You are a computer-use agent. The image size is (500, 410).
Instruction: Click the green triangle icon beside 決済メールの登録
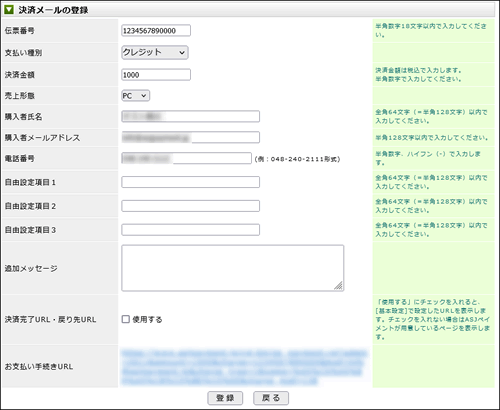pyautogui.click(x=9, y=10)
